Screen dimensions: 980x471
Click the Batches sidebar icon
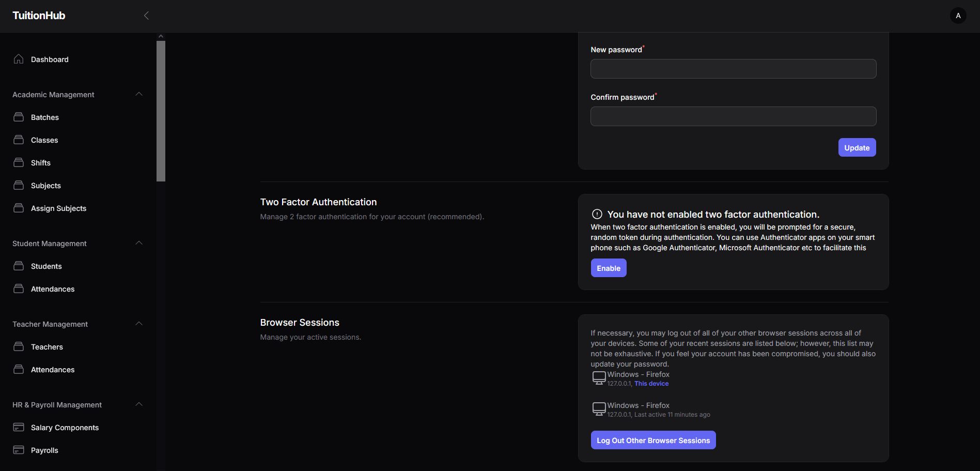pos(19,117)
